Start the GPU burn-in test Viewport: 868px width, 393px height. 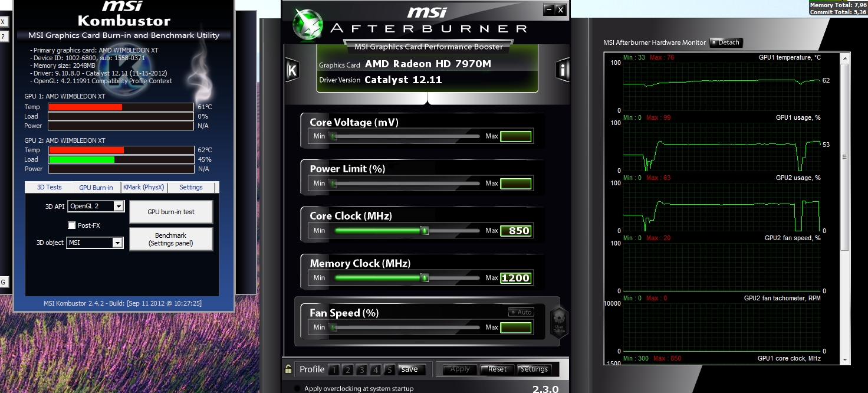(x=171, y=212)
